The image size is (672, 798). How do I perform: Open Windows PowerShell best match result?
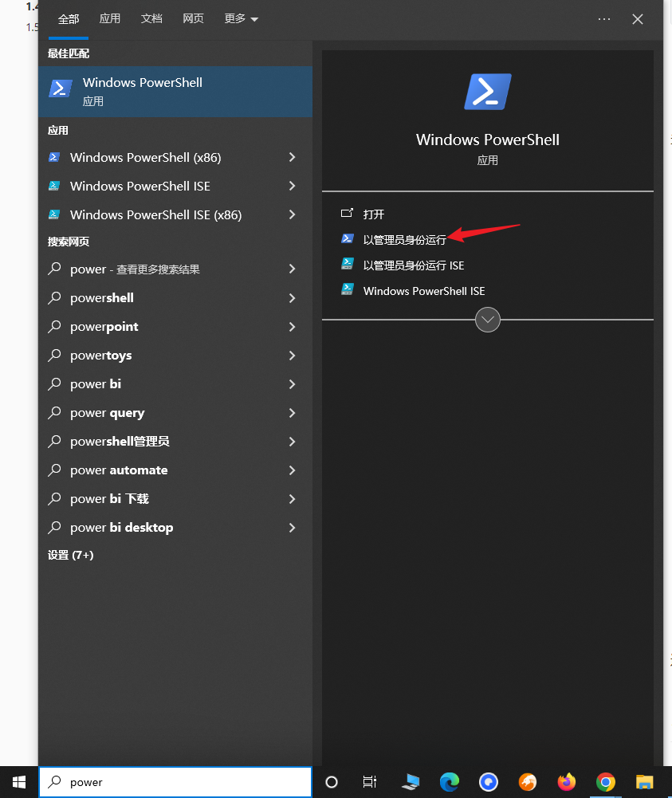pos(175,92)
